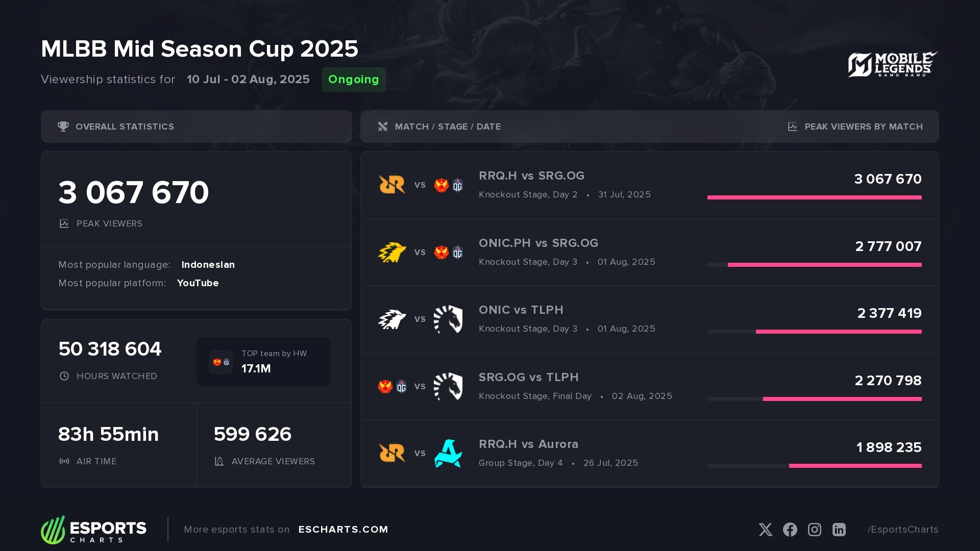Screen dimensions: 980x551
Task: Click the X (Twitter) social icon
Action: pyautogui.click(x=765, y=530)
